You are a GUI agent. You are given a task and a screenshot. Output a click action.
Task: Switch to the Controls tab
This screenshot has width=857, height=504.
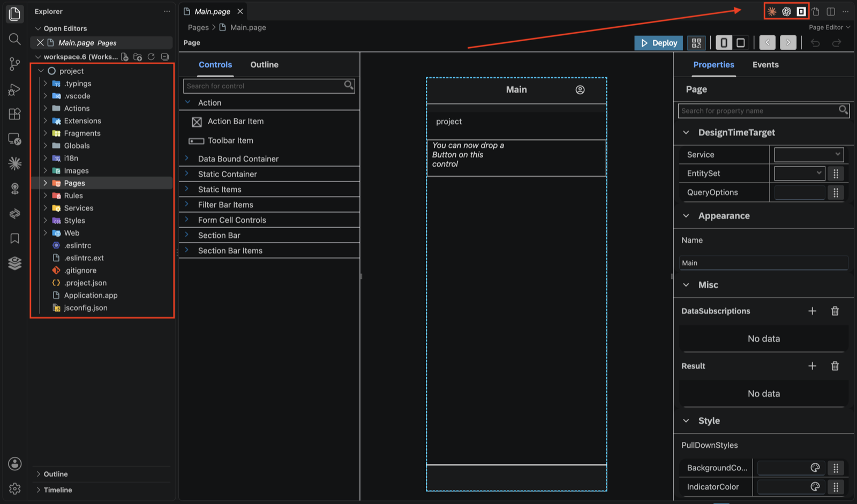(215, 64)
